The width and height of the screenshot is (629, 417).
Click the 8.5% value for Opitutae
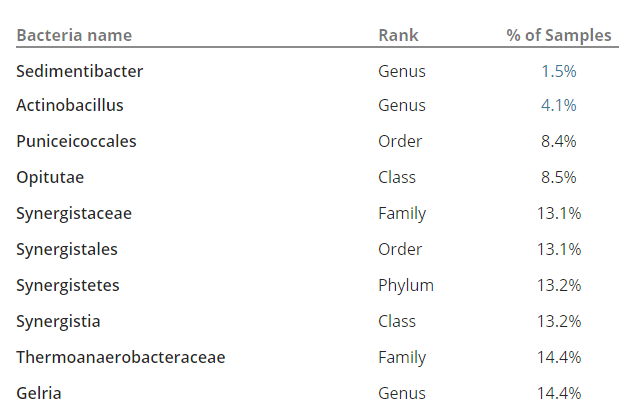[x=559, y=177]
